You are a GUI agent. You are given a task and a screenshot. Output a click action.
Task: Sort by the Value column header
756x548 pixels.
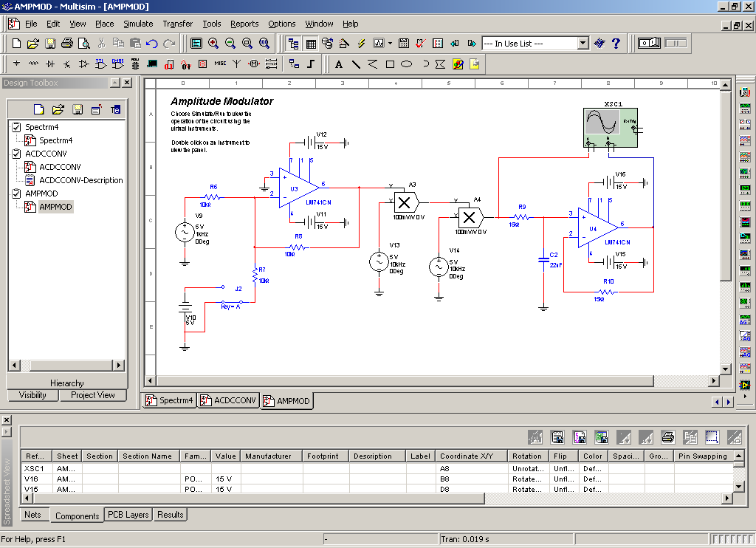pyautogui.click(x=226, y=456)
